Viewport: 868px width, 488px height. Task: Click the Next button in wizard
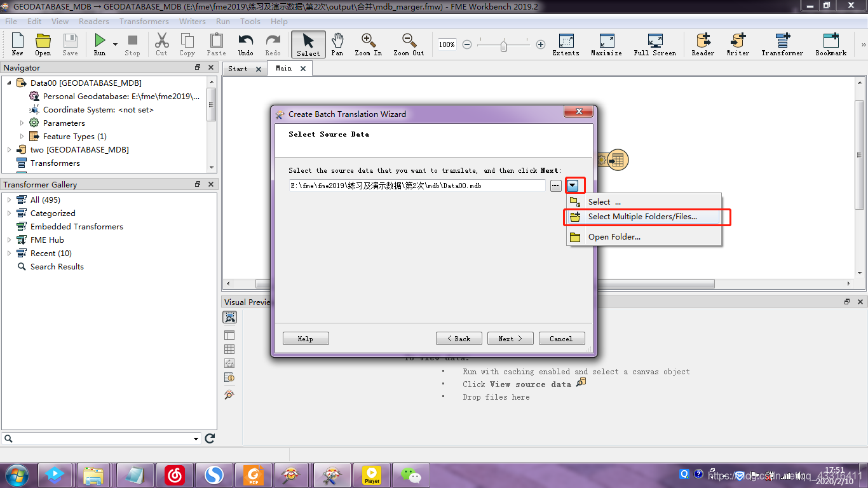tap(510, 339)
